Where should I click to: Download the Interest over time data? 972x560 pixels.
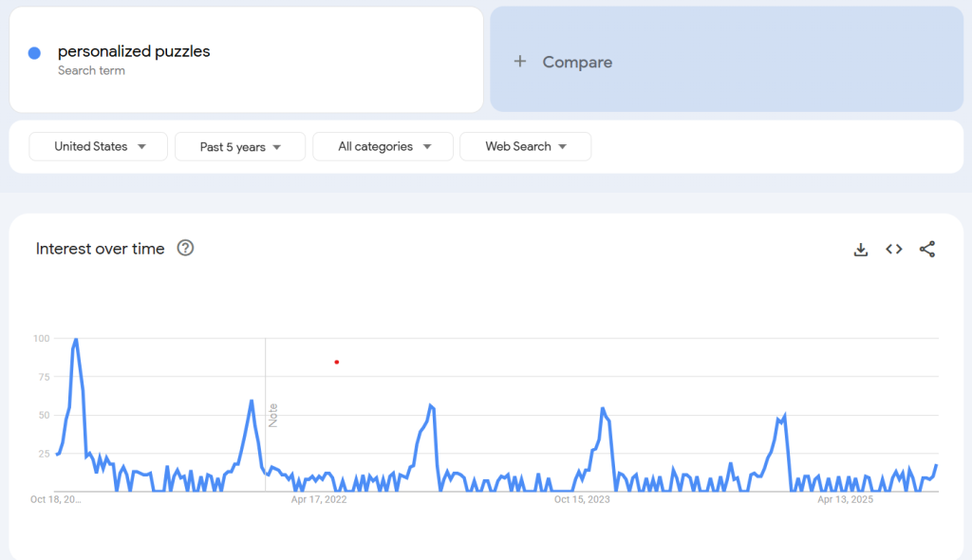[861, 250]
